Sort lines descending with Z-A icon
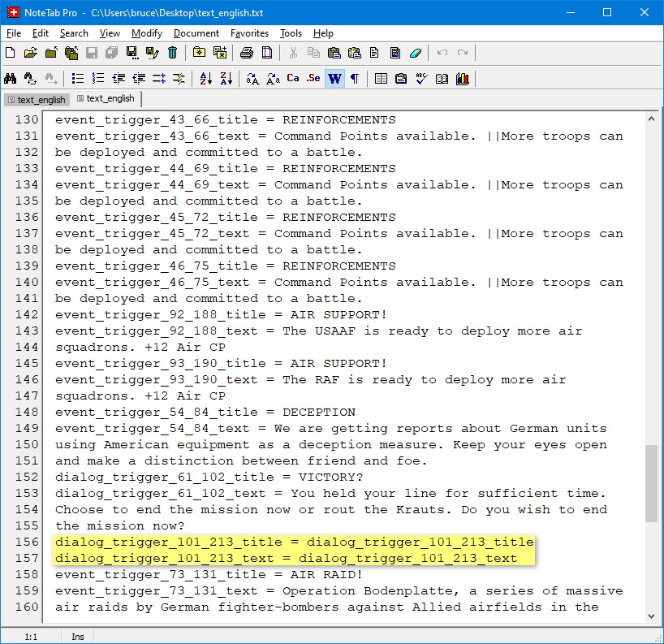This screenshot has height=644, width=664. coord(226,79)
